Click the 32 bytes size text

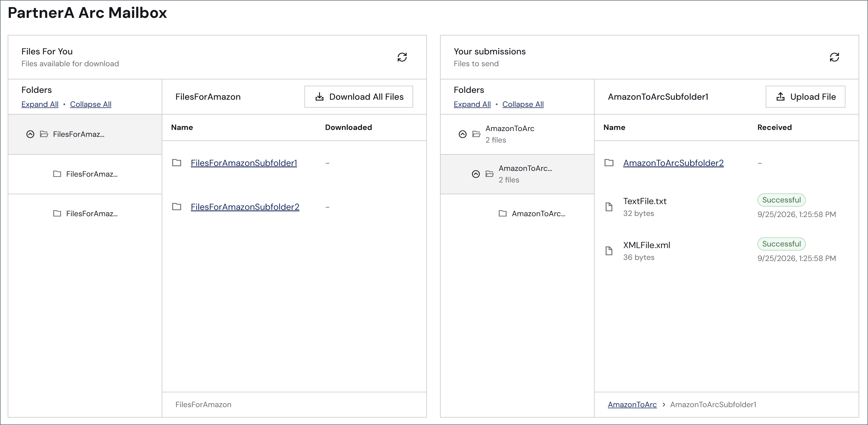pyautogui.click(x=639, y=213)
